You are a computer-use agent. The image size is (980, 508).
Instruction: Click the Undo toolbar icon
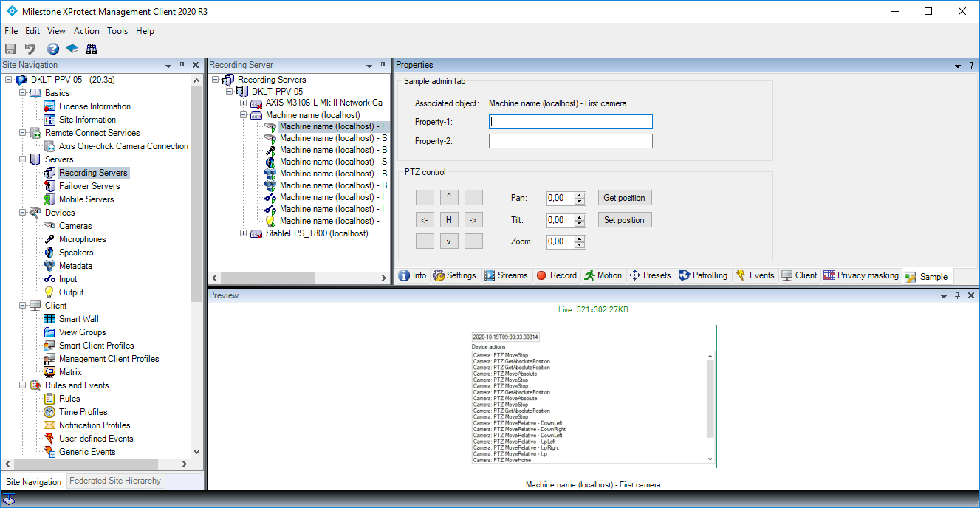pos(30,49)
